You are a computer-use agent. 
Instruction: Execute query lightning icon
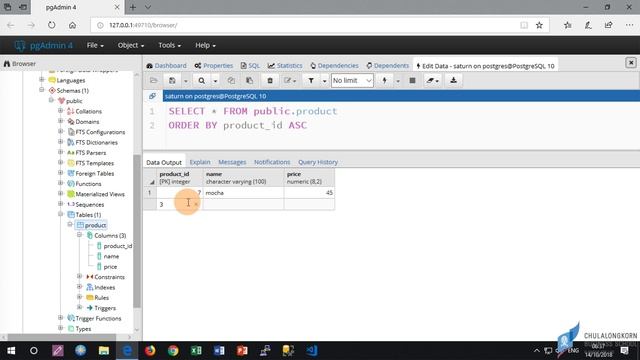[x=384, y=80]
